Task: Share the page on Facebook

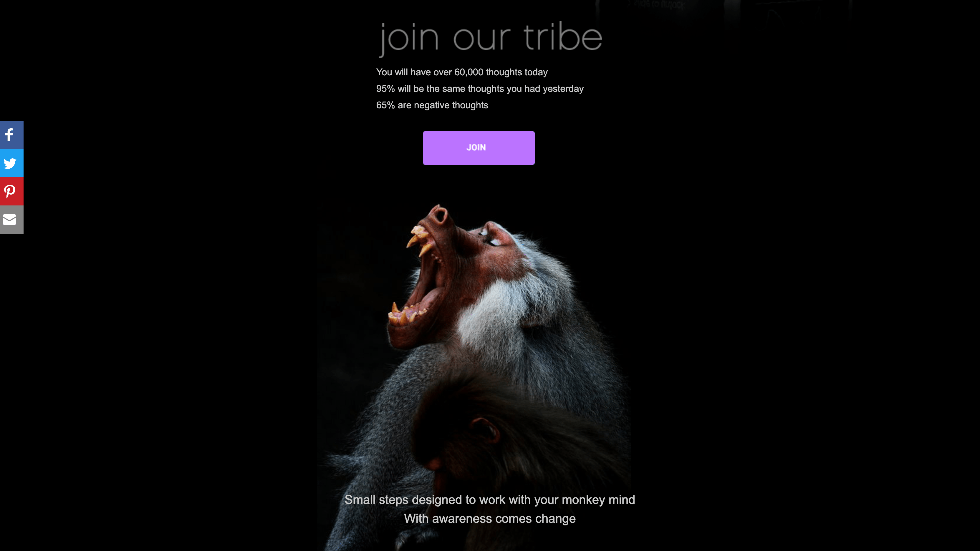Action: pyautogui.click(x=11, y=135)
